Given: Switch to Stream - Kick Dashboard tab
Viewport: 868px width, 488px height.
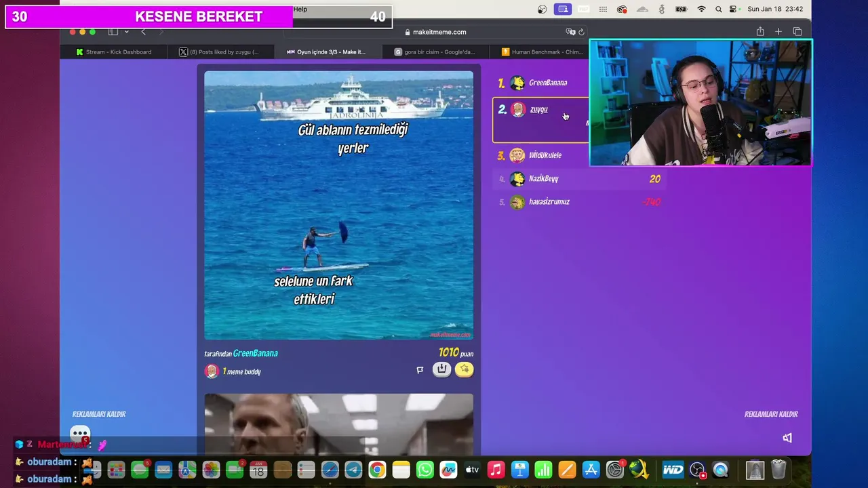Looking at the screenshot, I should [x=114, y=52].
